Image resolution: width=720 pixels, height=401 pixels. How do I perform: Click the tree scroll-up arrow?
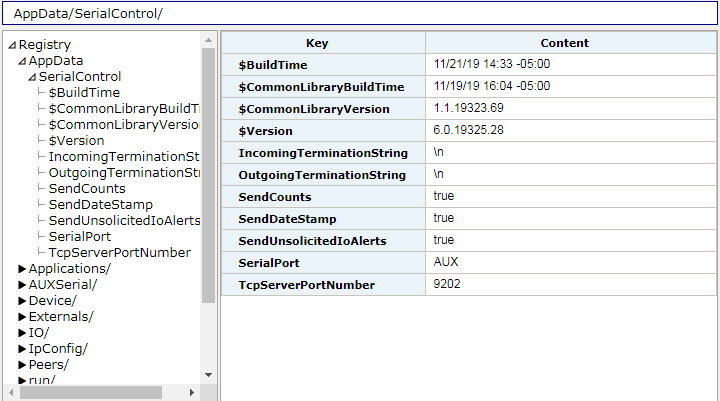tap(208, 40)
